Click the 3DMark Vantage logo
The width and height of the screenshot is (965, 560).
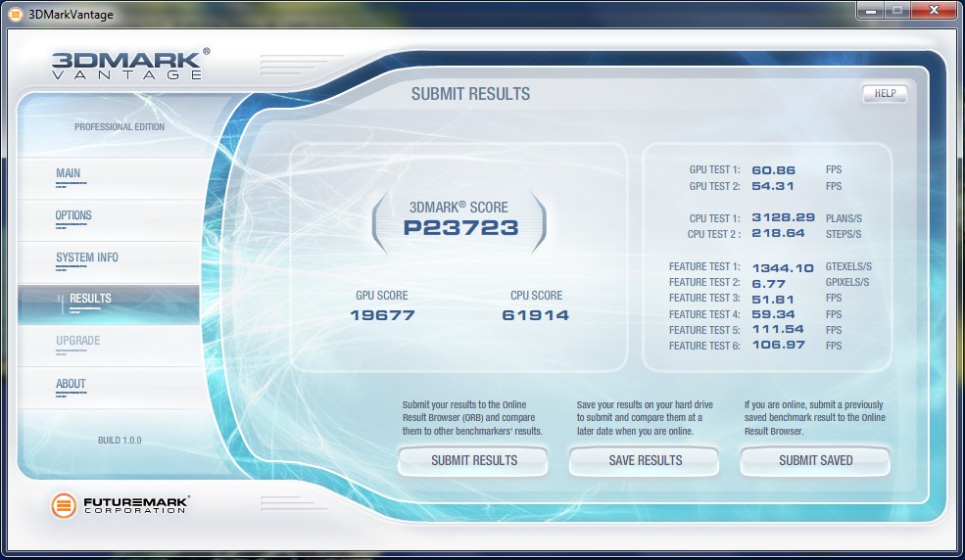pyautogui.click(x=130, y=64)
